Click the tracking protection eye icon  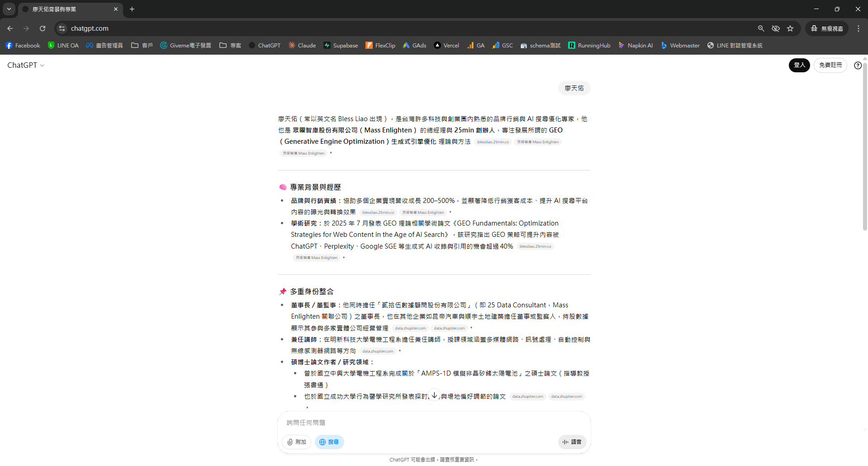coord(776,28)
